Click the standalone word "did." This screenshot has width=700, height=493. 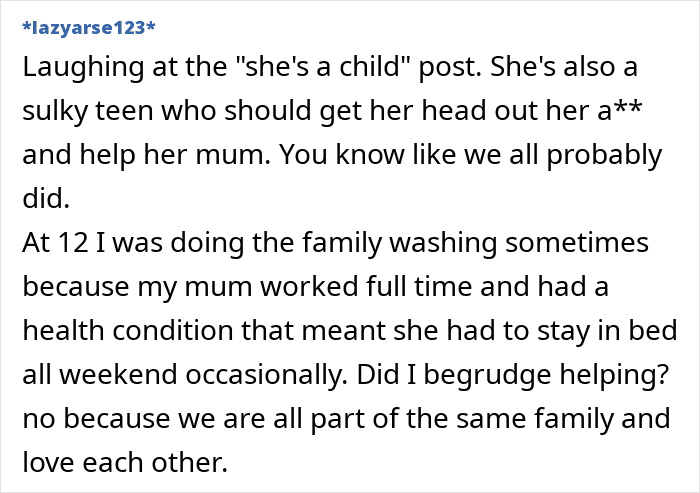tap(45, 199)
